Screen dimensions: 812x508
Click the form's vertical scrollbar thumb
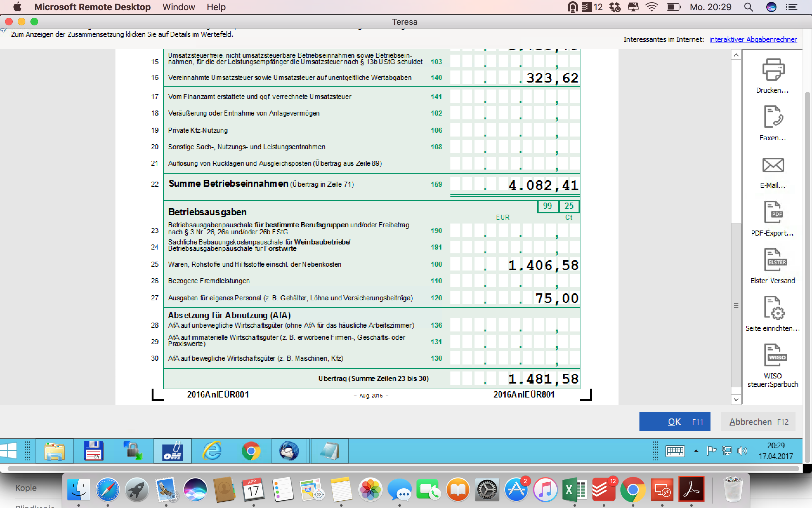point(736,305)
